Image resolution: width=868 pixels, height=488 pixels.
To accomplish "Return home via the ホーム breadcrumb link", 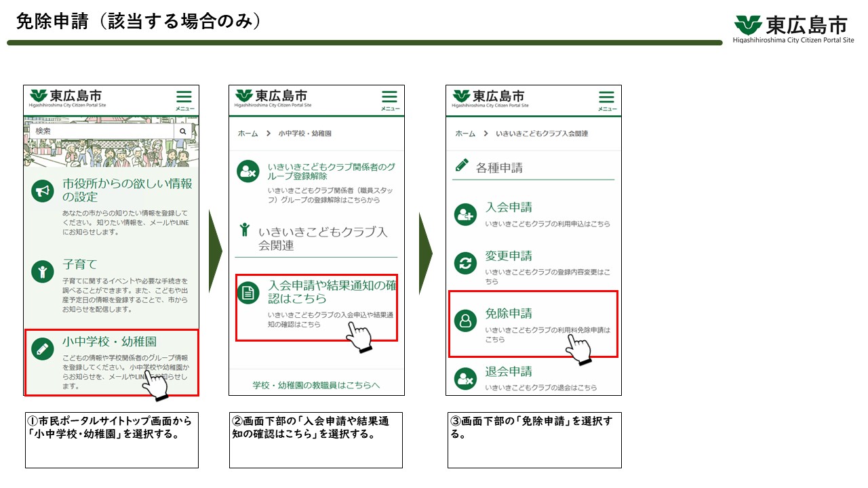I will click(x=465, y=134).
